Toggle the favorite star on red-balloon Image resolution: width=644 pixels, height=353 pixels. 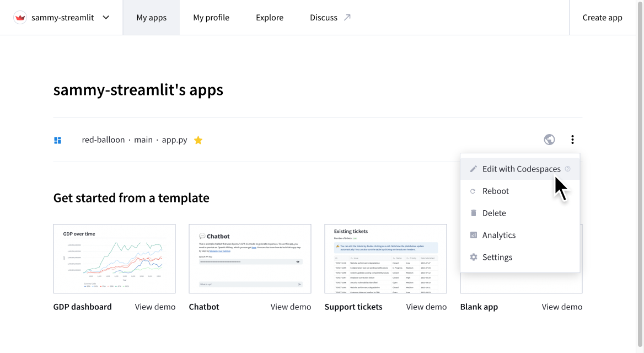click(198, 140)
